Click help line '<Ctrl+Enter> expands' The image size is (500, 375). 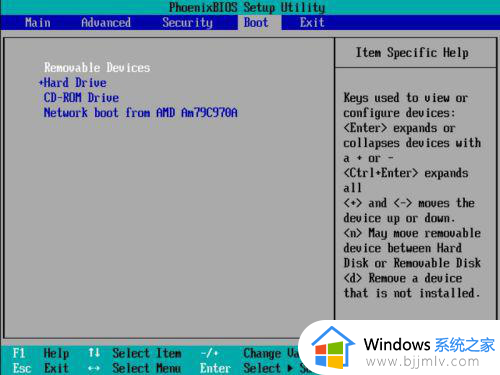click(406, 173)
